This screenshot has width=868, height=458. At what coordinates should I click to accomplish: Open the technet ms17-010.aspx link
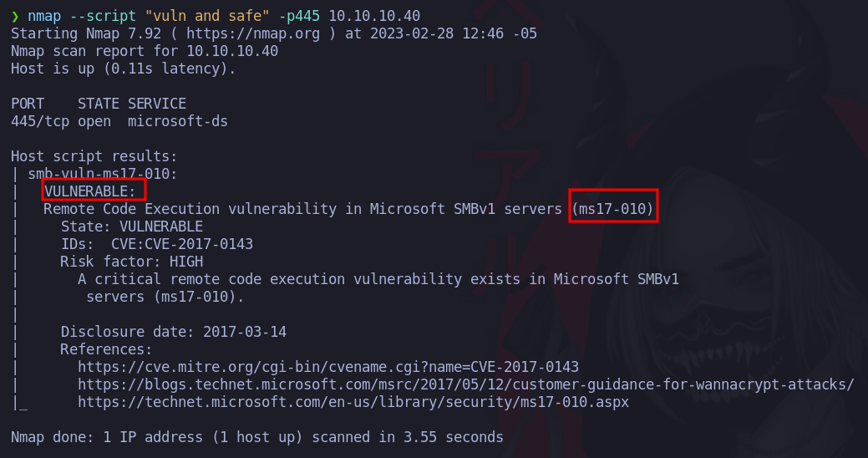click(x=353, y=402)
